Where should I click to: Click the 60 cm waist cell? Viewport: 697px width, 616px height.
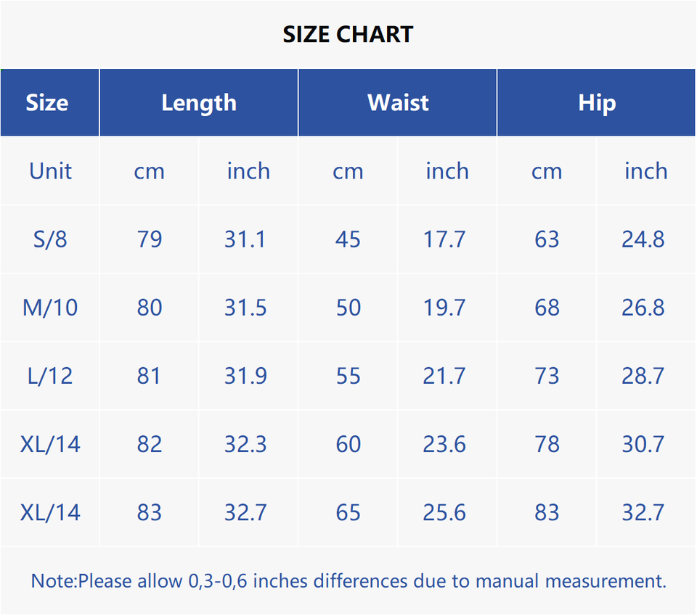point(348,444)
